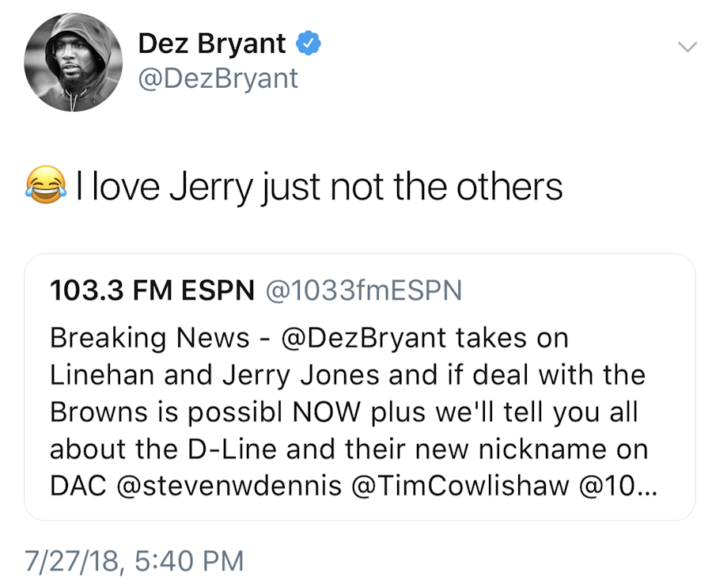This screenshot has height=588, width=712.
Task: Select the "I love Jerry" tweet text
Action: click(x=320, y=187)
